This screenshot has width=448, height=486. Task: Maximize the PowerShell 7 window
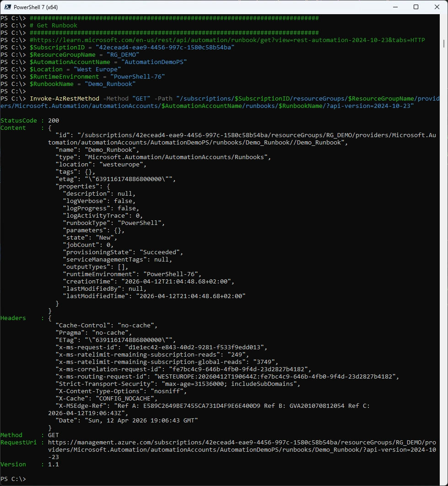tap(416, 7)
